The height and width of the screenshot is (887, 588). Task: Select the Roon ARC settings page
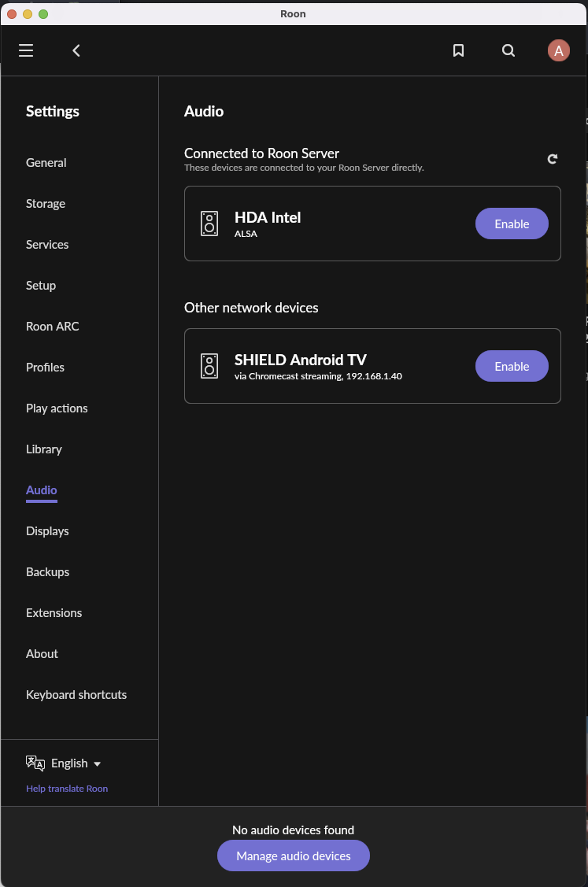[x=53, y=327]
